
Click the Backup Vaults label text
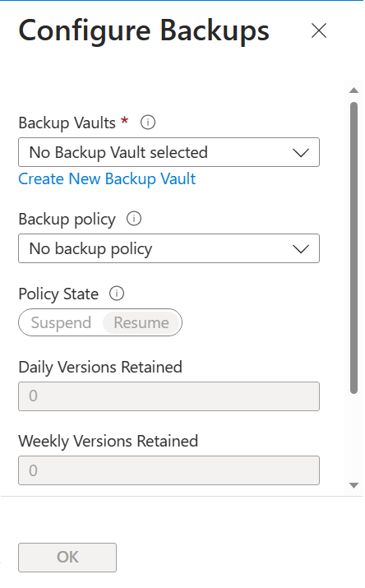(x=67, y=123)
